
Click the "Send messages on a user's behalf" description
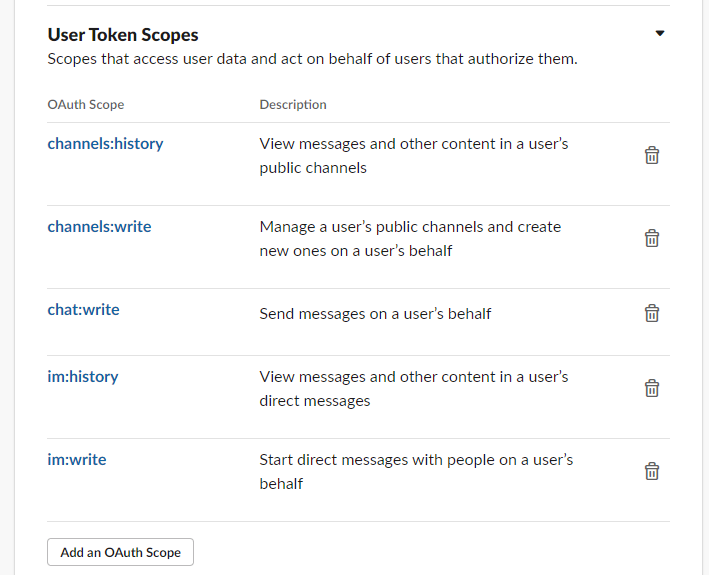[x=375, y=313]
